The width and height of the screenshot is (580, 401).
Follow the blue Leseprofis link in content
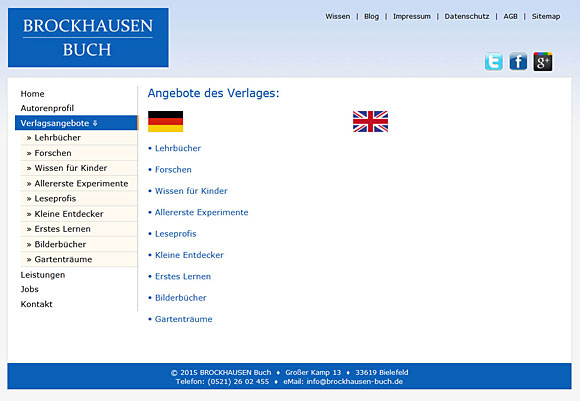(x=176, y=234)
